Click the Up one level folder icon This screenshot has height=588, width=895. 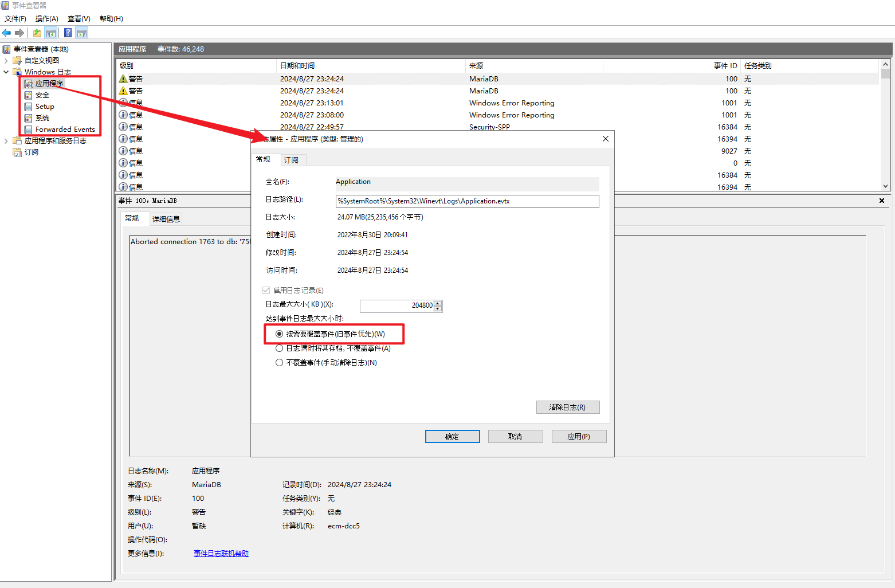pyautogui.click(x=37, y=33)
